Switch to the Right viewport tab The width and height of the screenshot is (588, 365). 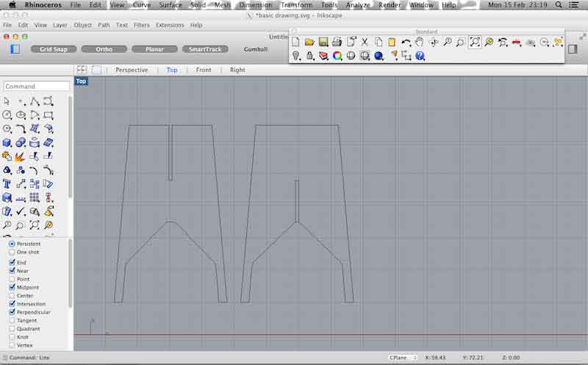tap(237, 70)
